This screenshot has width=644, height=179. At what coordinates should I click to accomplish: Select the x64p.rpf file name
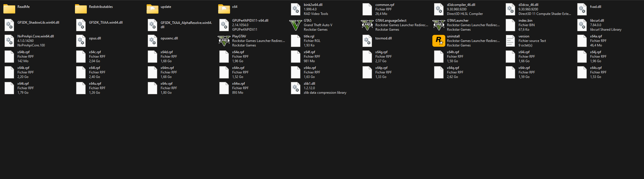pyautogui.click(x=381, y=68)
